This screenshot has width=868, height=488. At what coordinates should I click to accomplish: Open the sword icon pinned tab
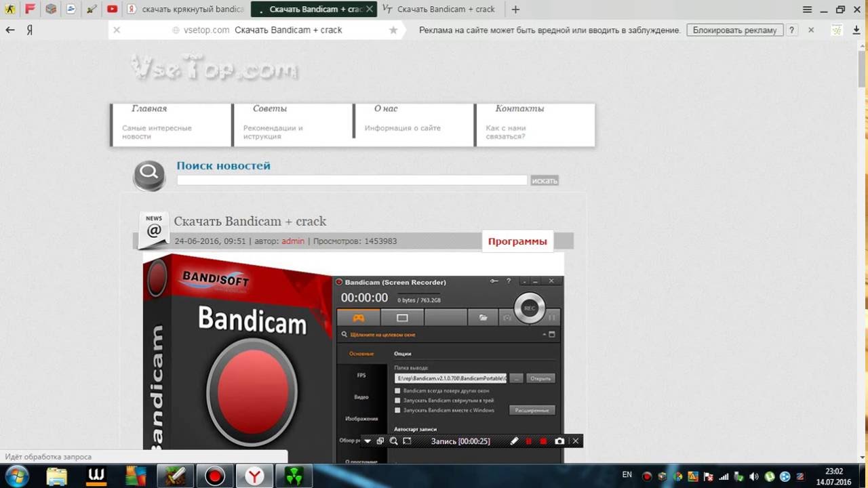point(92,9)
